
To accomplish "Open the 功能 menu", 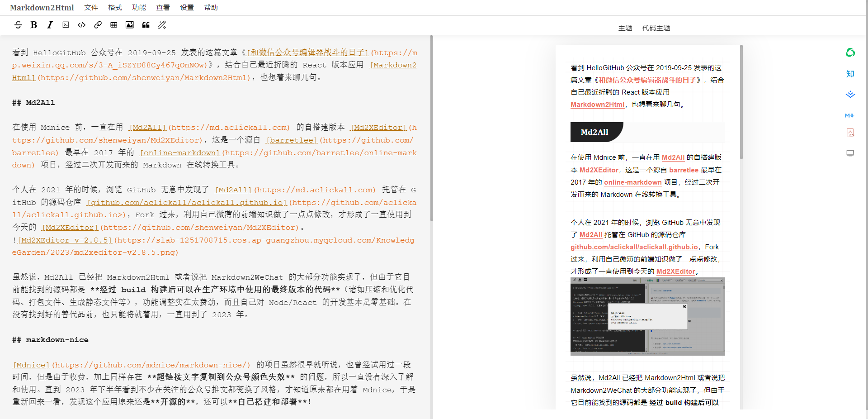I will pyautogui.click(x=139, y=8).
